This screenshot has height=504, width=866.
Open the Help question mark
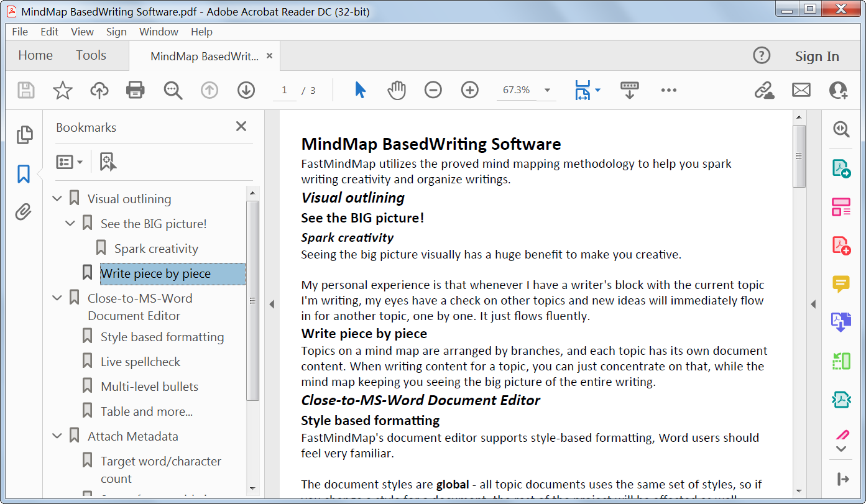[762, 55]
